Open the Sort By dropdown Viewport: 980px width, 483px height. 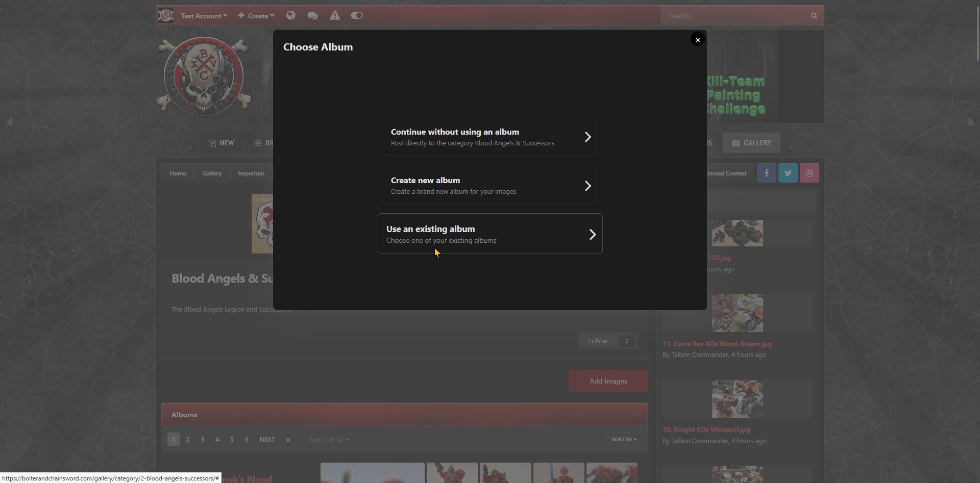click(x=624, y=440)
